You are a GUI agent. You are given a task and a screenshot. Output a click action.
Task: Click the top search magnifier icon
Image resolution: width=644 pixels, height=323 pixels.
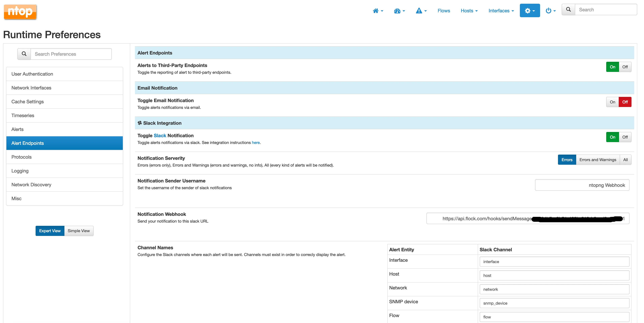click(568, 9)
